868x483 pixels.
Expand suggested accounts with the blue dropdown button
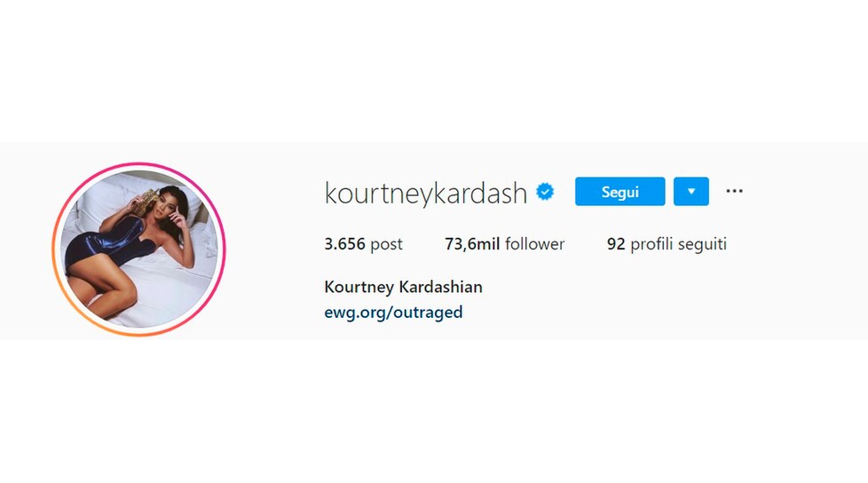tap(690, 192)
